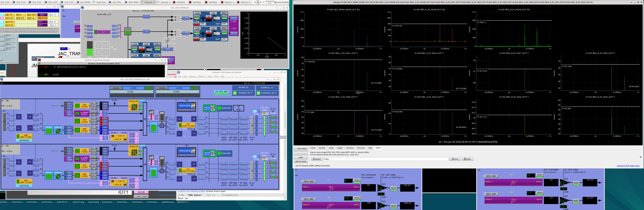Viewport: 644px width, 210px height.
Task: Open the report bug link
Action: pos(634,166)
